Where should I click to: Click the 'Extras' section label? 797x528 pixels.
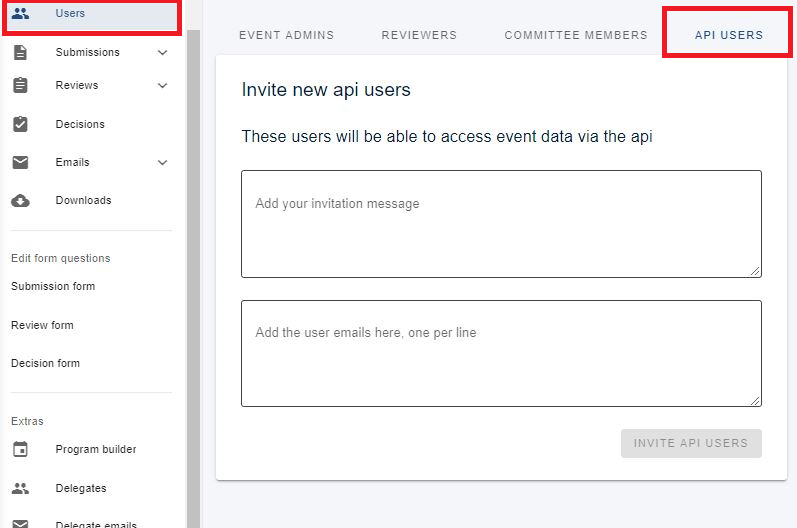click(x=27, y=421)
